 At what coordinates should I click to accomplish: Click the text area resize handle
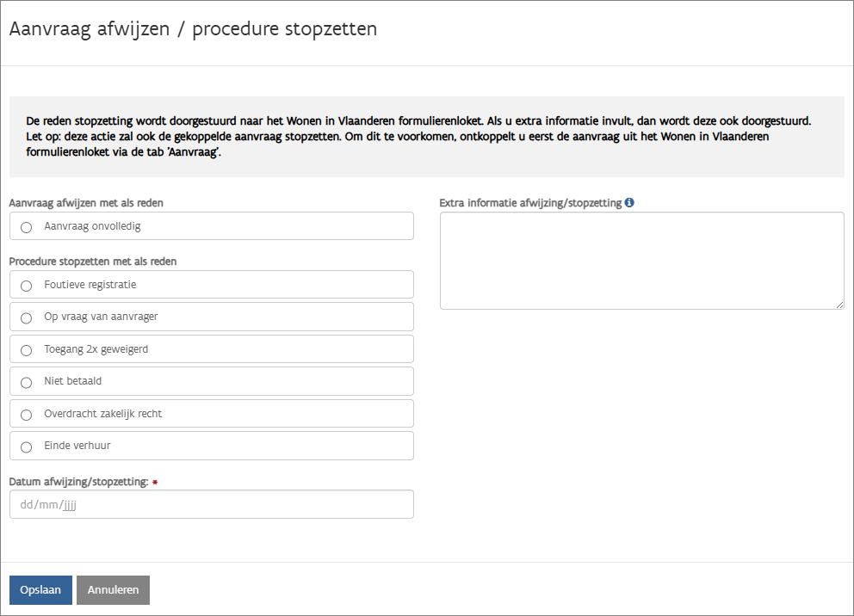pos(839,305)
